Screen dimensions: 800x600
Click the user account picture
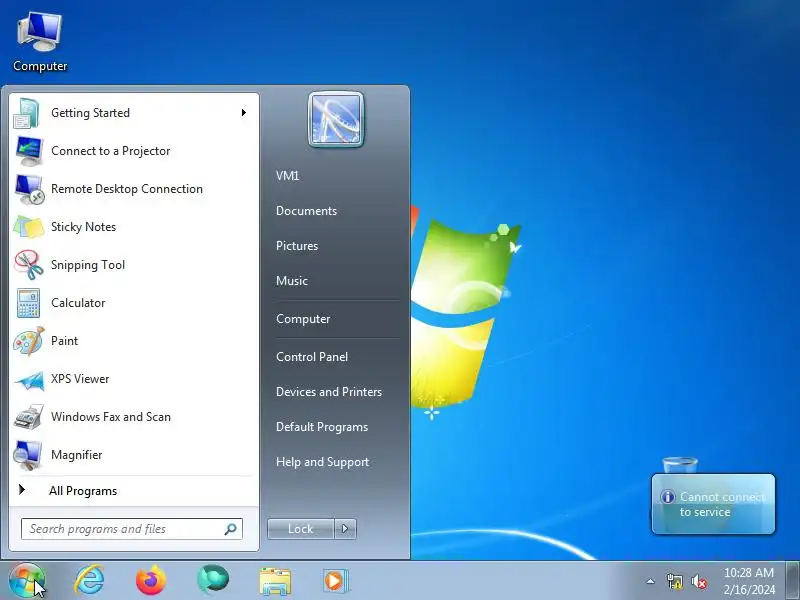pyautogui.click(x=336, y=119)
